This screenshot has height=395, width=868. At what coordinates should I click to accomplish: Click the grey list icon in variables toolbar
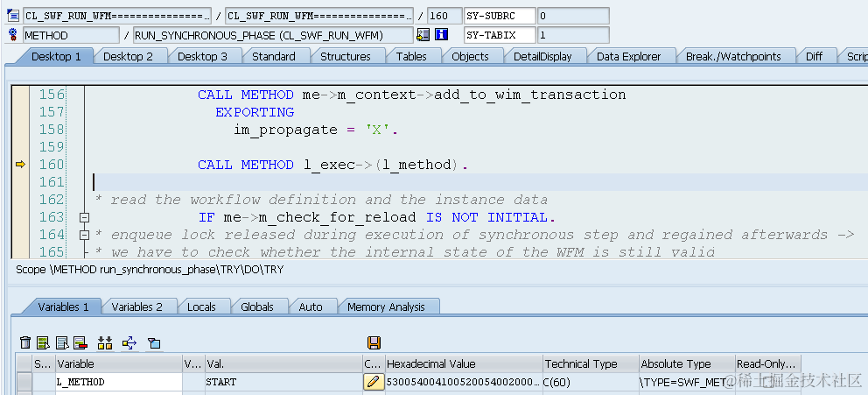tap(62, 343)
